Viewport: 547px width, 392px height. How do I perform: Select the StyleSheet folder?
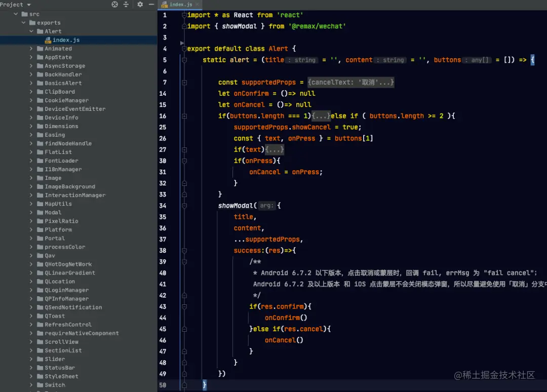(61, 376)
